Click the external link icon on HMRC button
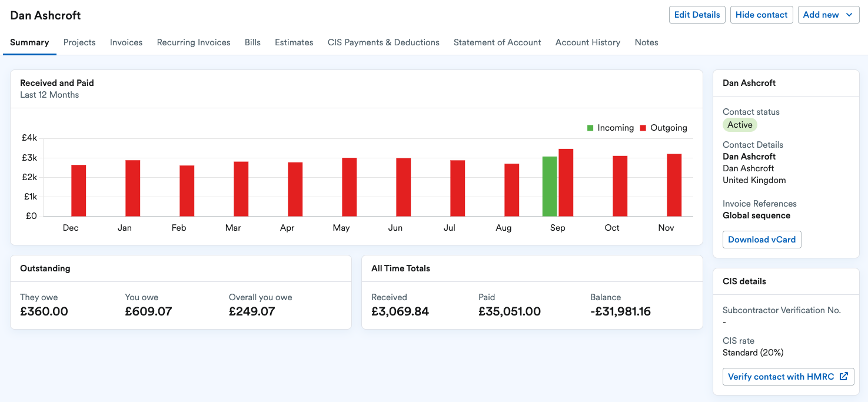The height and width of the screenshot is (402, 868). coord(843,377)
